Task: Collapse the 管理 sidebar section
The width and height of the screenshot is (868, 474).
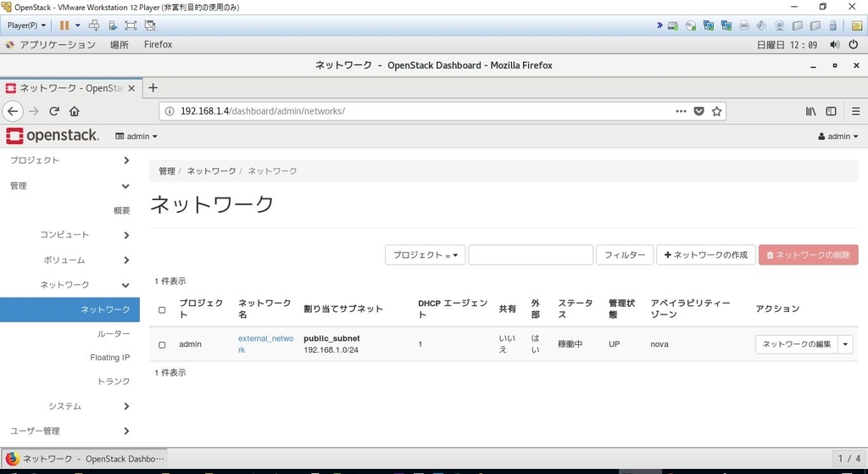Action: click(70, 186)
